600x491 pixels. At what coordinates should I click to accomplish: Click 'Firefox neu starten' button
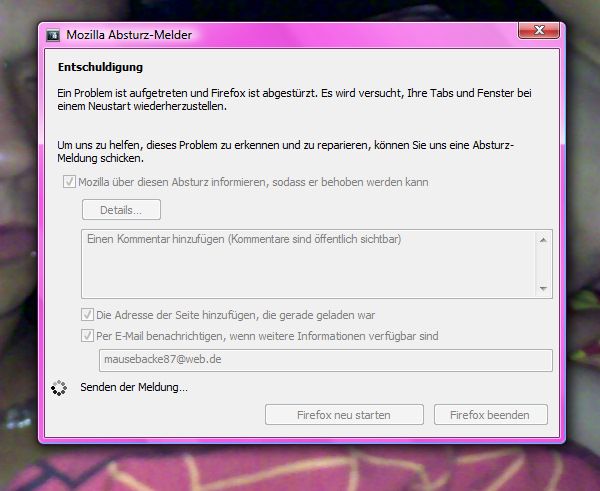[x=344, y=414]
